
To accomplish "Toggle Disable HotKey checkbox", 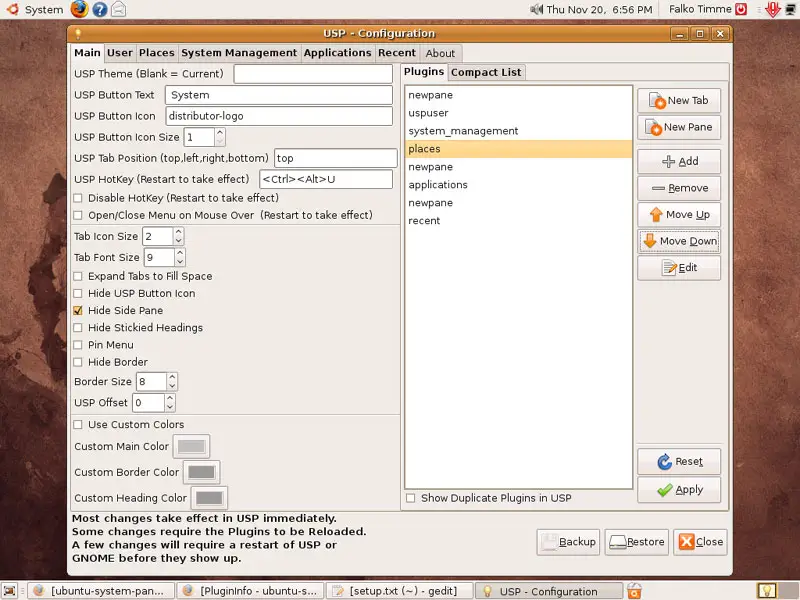I will 78,198.
